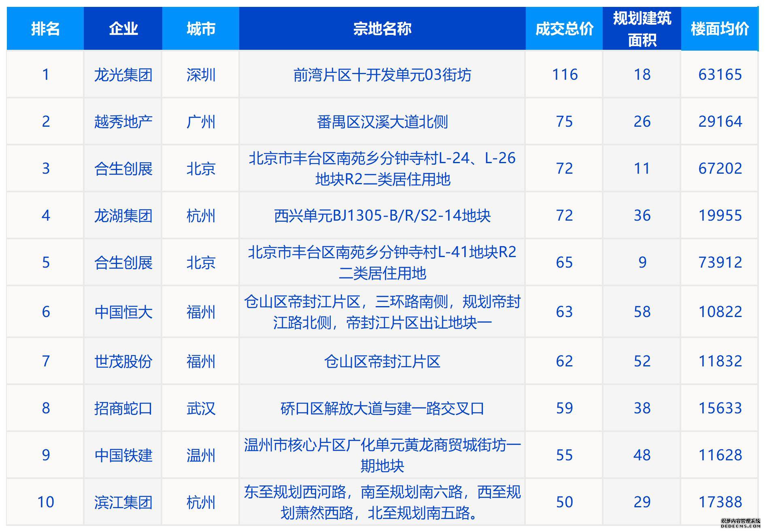This screenshot has width=765, height=532.
Task: Click the 规划建筑面积 column header
Action: (642, 29)
